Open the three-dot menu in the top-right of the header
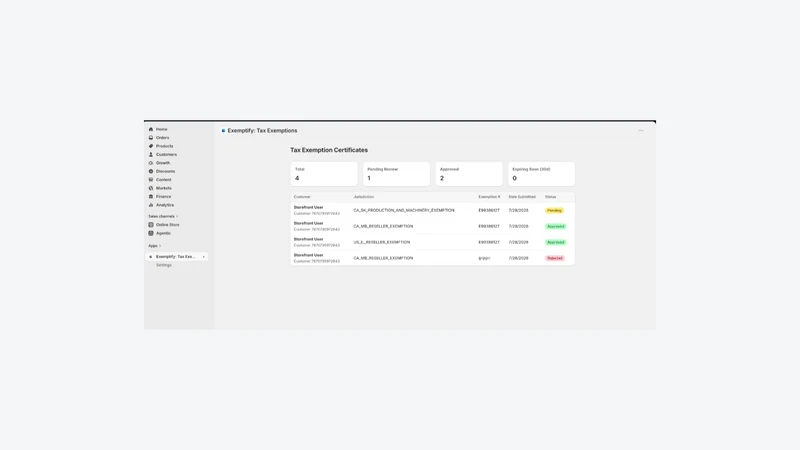Viewport: 800px width, 450px height. [641, 131]
